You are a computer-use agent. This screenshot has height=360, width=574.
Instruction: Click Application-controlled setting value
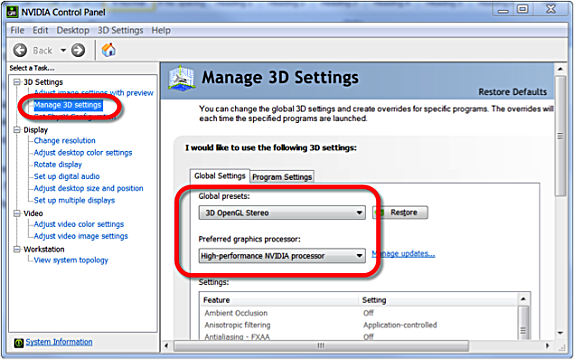point(400,325)
